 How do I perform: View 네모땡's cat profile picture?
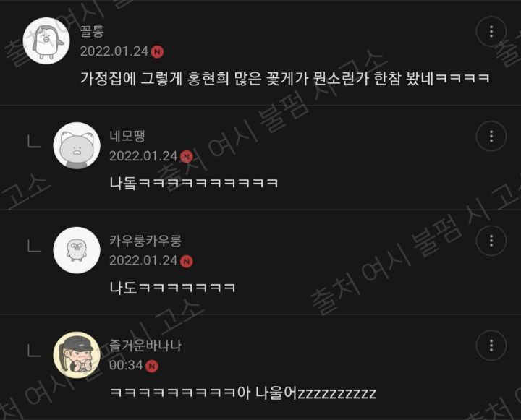click(77, 145)
